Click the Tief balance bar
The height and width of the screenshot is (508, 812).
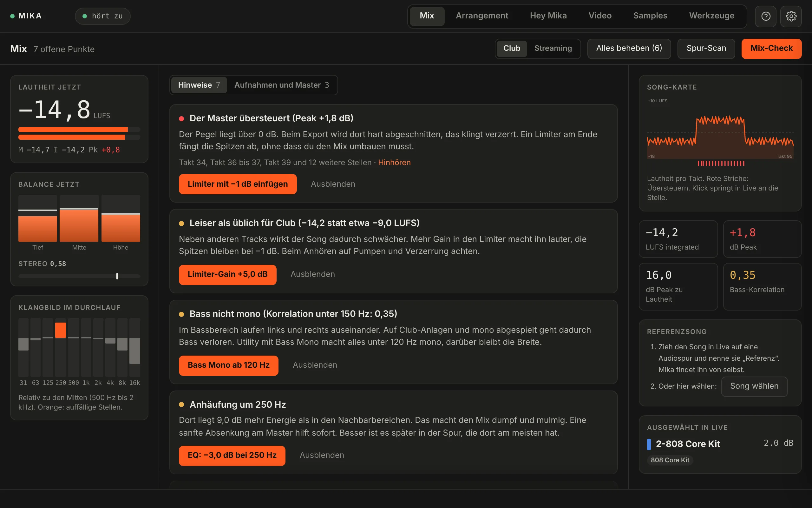tap(37, 218)
